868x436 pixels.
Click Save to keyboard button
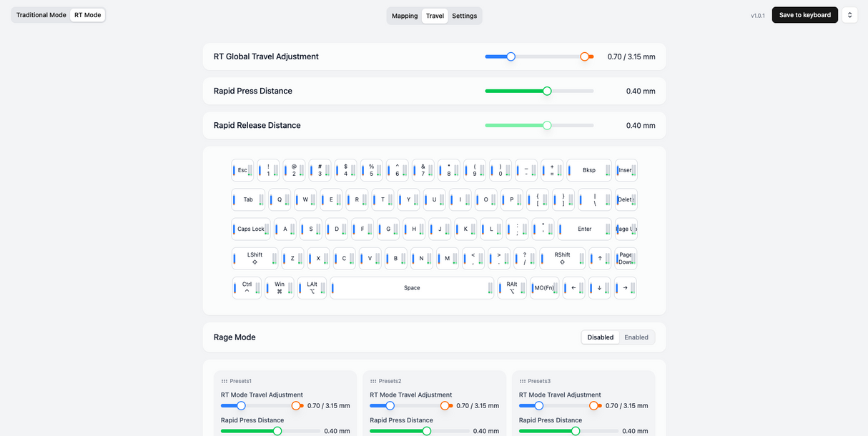pyautogui.click(x=804, y=15)
